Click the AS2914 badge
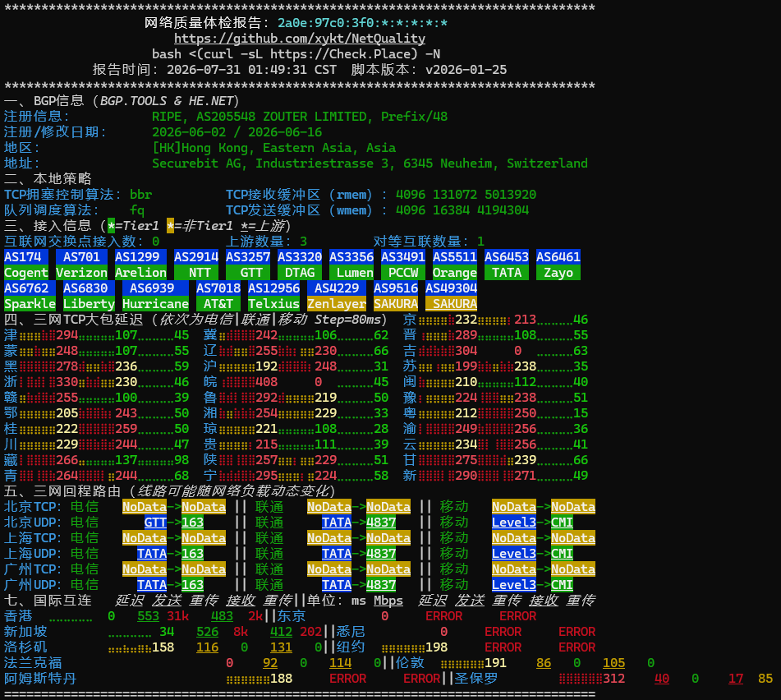The height and width of the screenshot is (700, 781). 196,257
